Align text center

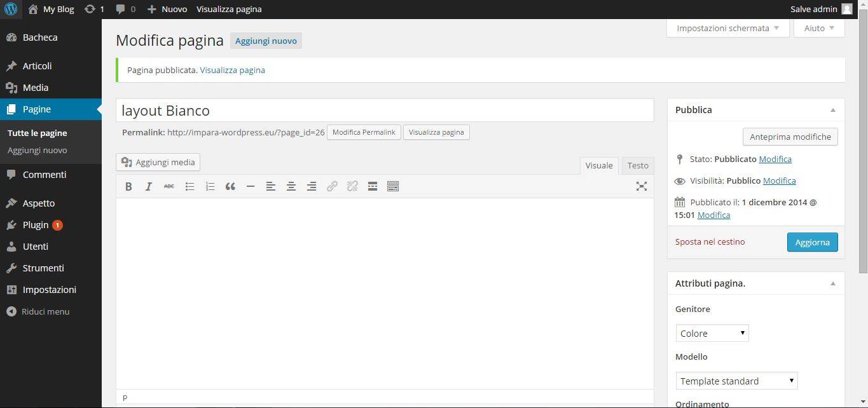[x=291, y=186]
